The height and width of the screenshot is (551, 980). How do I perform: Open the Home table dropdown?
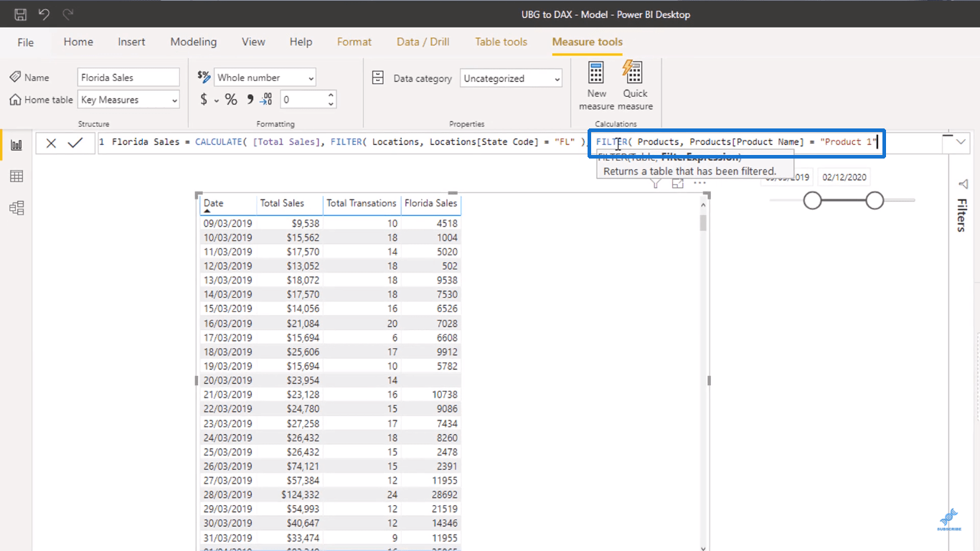(x=128, y=100)
